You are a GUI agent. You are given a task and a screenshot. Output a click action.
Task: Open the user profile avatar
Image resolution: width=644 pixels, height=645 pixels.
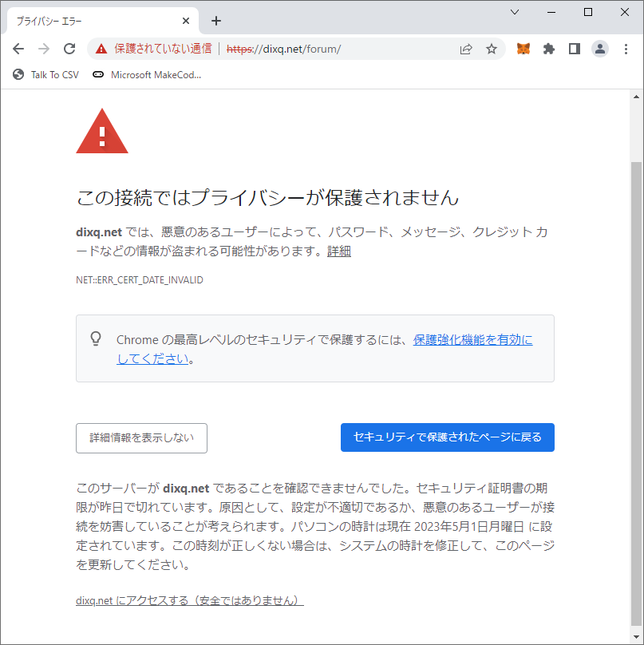(599, 49)
